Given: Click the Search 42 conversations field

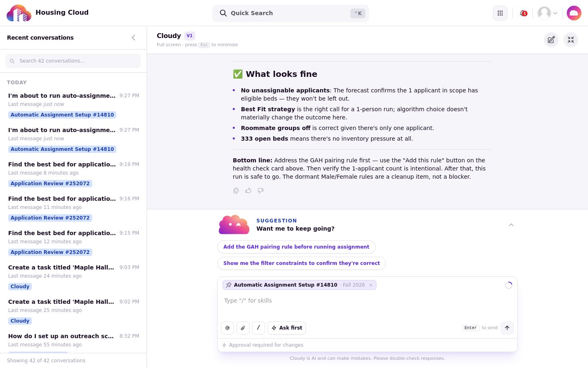Looking at the screenshot, I should (x=73, y=61).
